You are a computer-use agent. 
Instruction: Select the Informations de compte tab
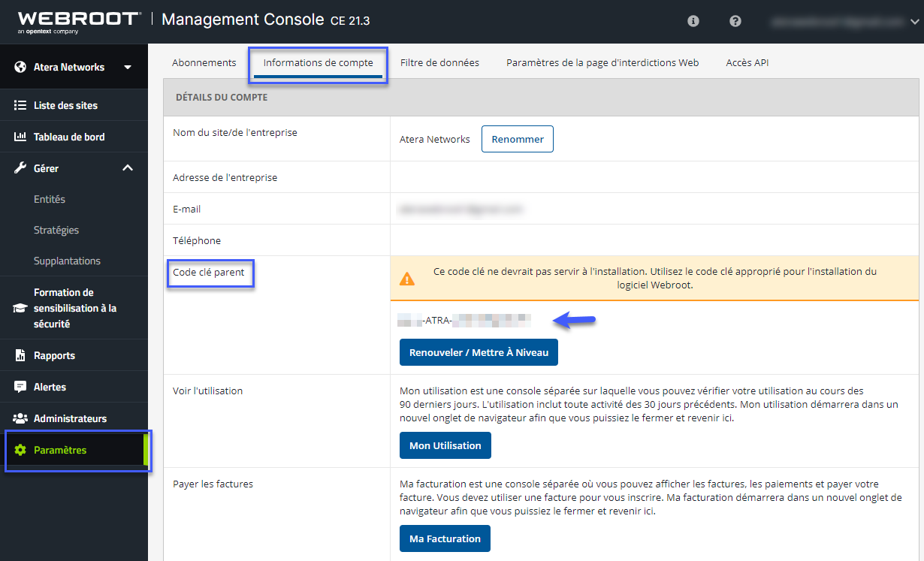pyautogui.click(x=319, y=62)
